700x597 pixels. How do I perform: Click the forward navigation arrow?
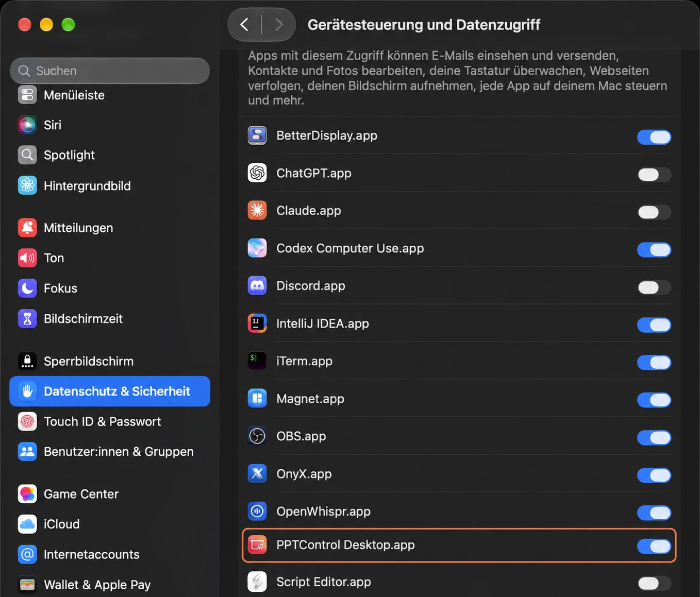(x=279, y=24)
